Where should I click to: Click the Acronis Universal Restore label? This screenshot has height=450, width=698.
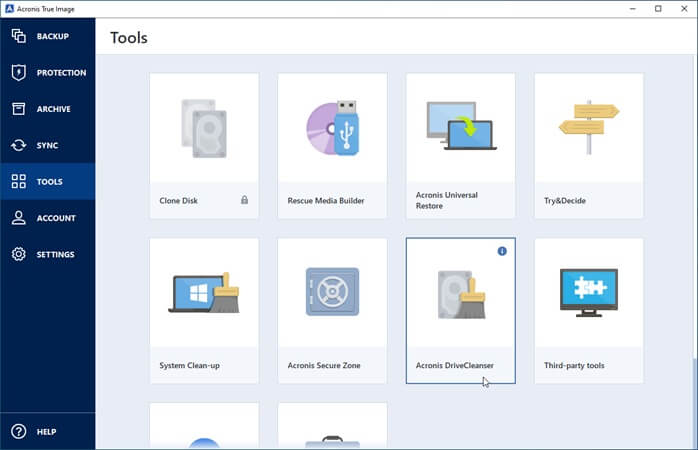(x=446, y=200)
